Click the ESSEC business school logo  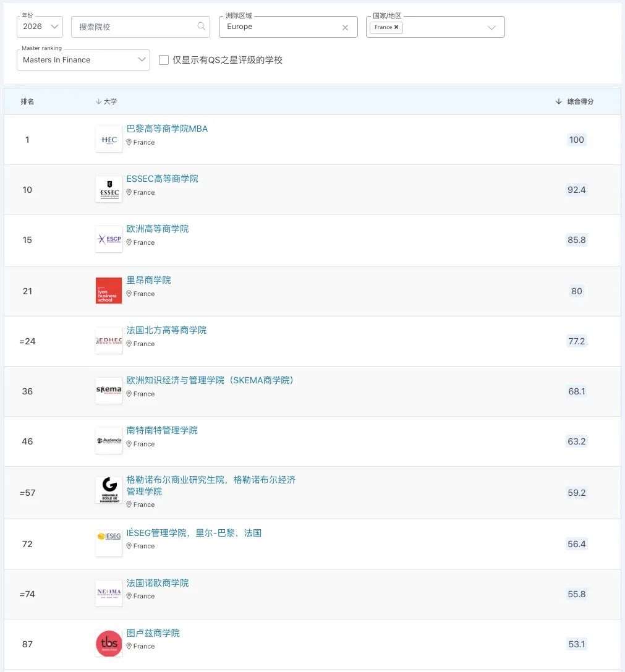pos(109,189)
